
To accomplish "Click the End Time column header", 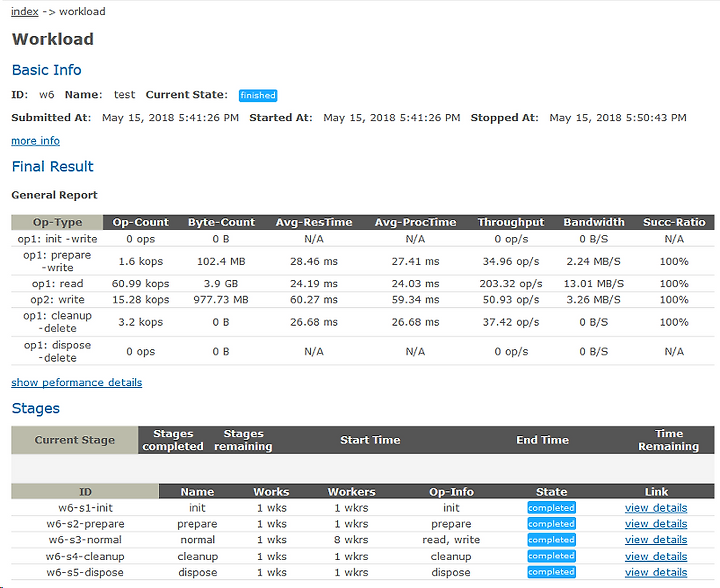I will click(542, 440).
